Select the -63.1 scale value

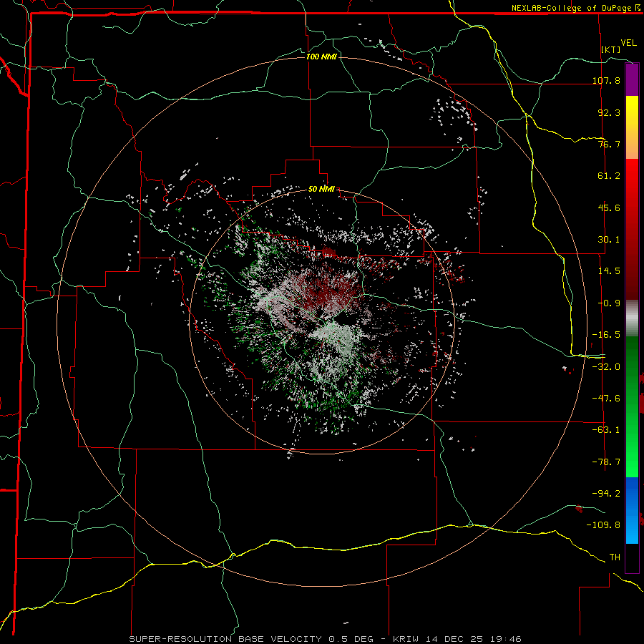point(606,430)
